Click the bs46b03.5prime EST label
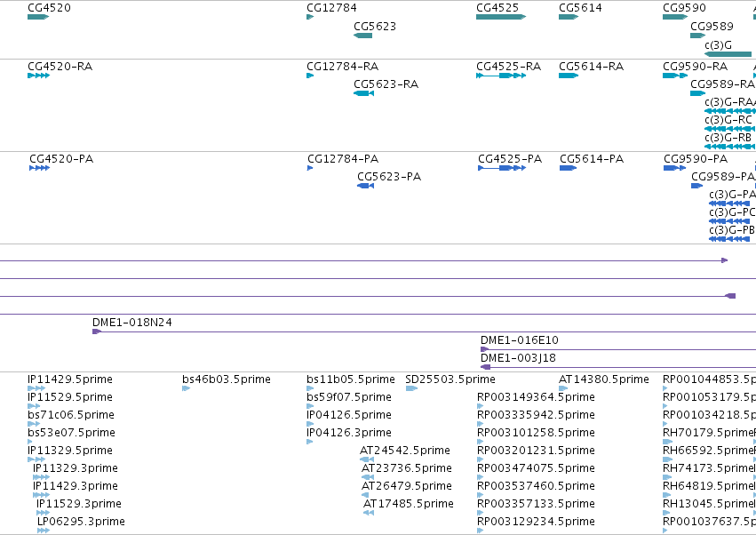Screen dimensions: 756x535 [x=227, y=379]
